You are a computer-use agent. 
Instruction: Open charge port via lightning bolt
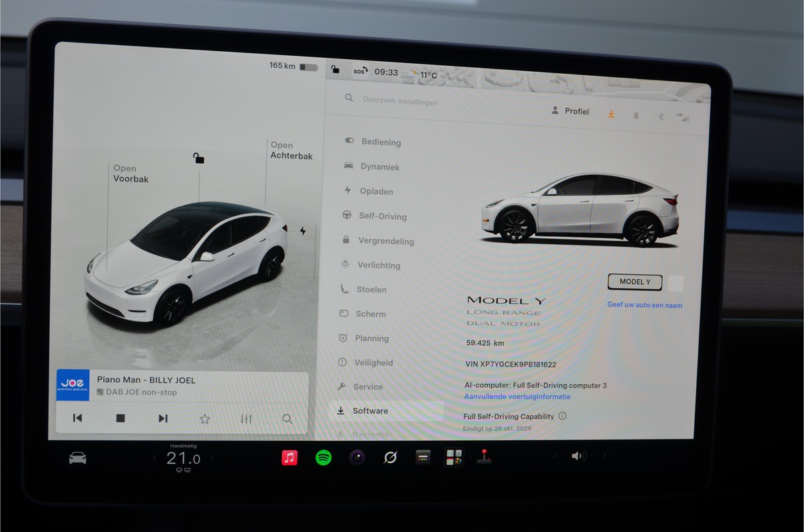click(303, 231)
